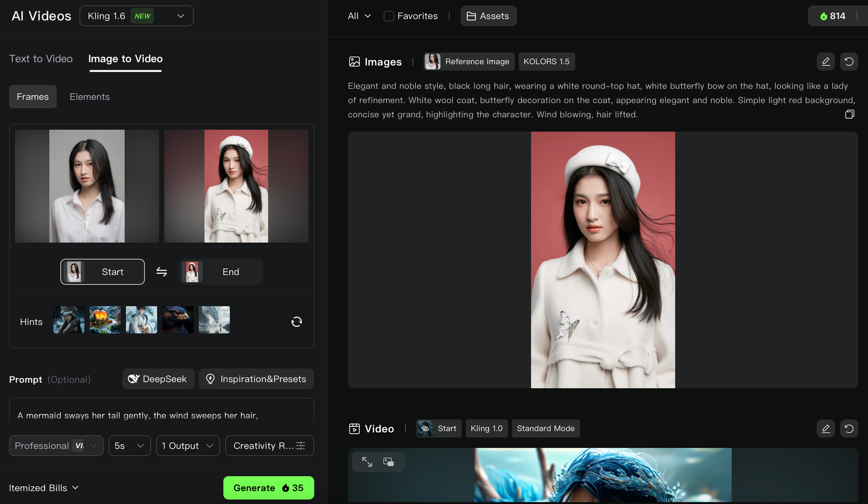Open the Kling 1.6 model dropdown
This screenshot has height=504, width=868.
136,16
